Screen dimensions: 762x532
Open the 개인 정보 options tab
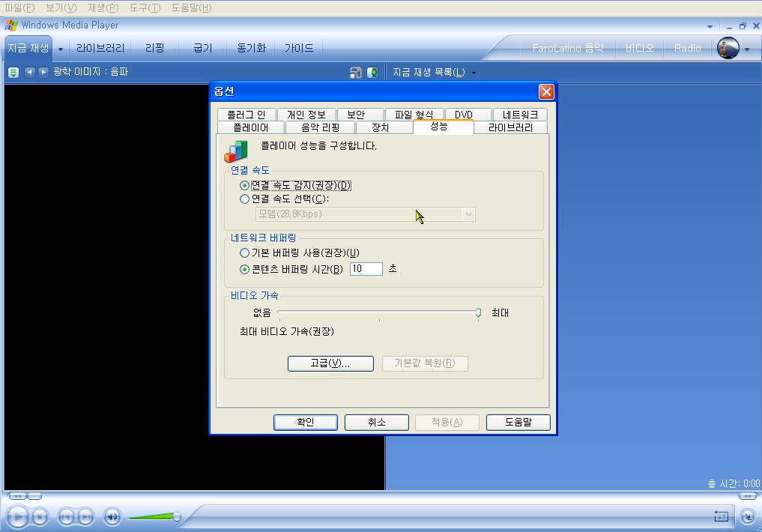click(x=306, y=115)
